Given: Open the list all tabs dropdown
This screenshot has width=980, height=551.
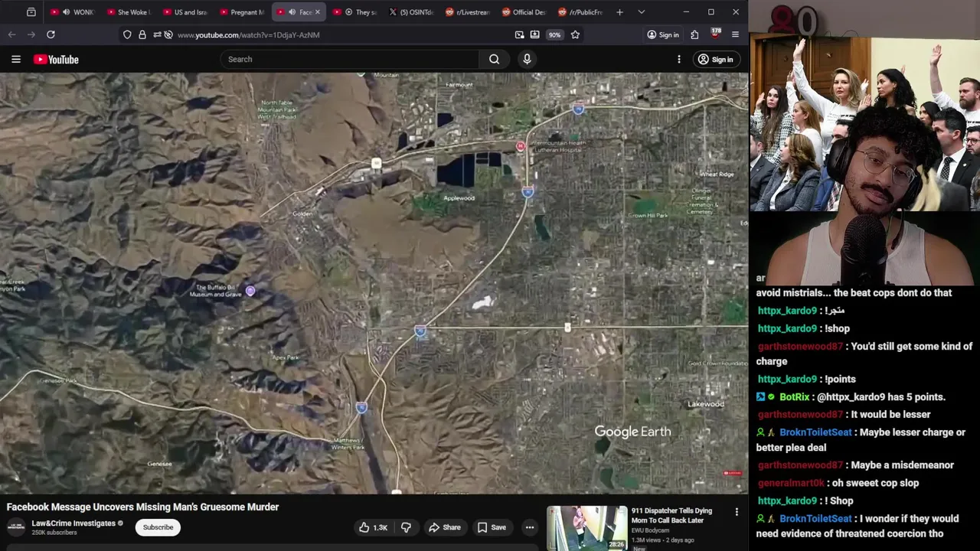Looking at the screenshot, I should click(x=641, y=12).
